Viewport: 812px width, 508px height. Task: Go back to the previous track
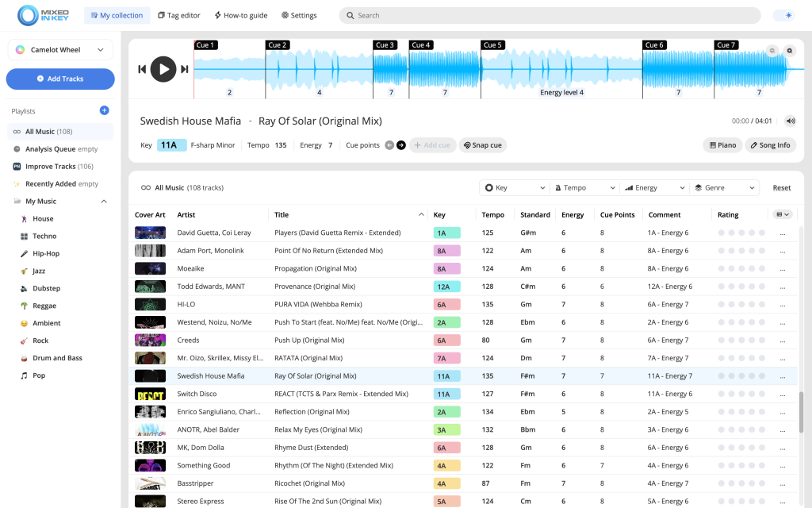(x=142, y=69)
